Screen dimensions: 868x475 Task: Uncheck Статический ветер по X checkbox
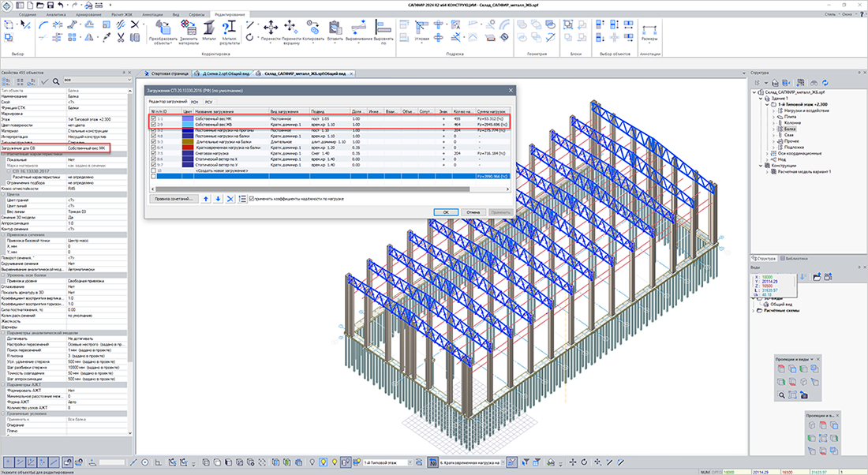[153, 159]
